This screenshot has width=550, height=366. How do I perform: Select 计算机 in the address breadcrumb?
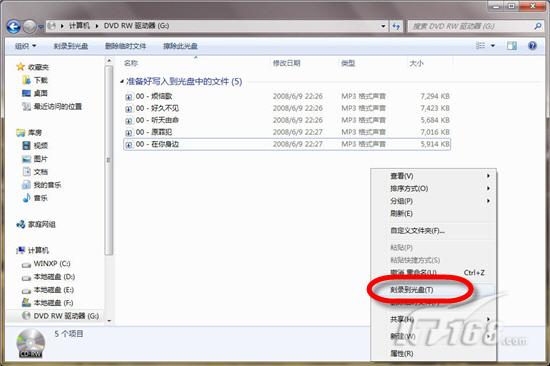click(x=79, y=26)
